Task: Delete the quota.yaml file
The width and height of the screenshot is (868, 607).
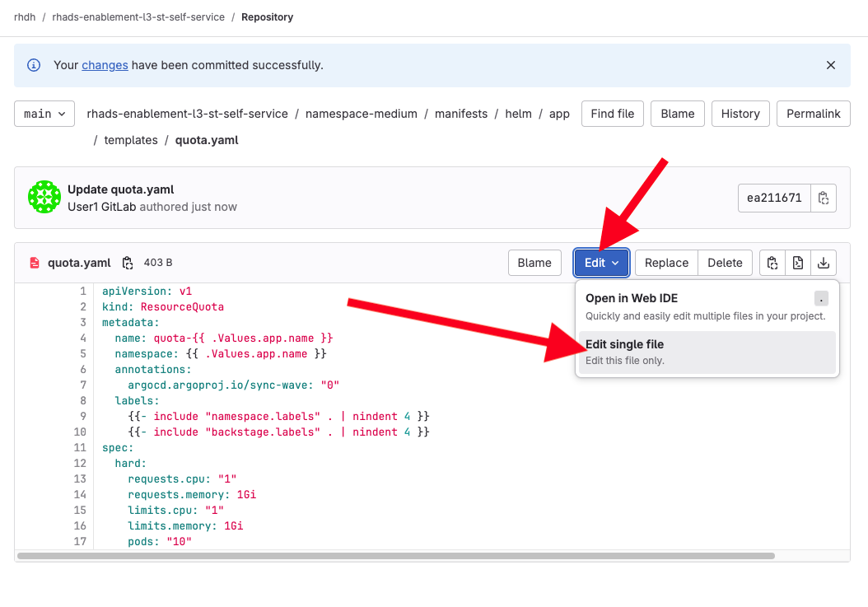Action: (x=725, y=263)
